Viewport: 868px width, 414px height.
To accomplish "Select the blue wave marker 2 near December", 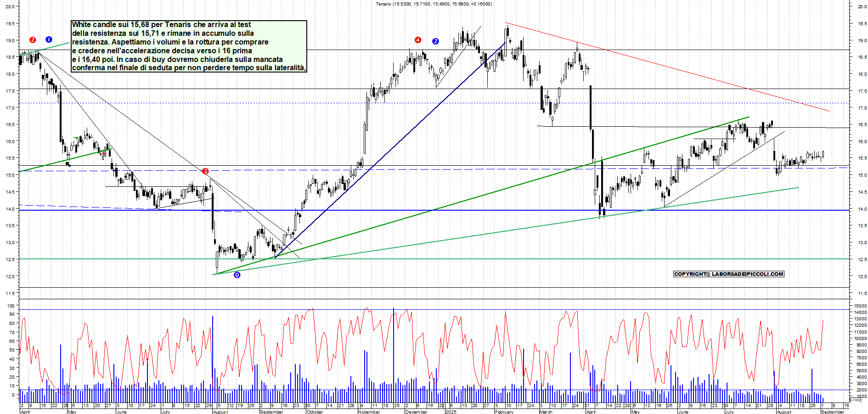I will (435, 41).
